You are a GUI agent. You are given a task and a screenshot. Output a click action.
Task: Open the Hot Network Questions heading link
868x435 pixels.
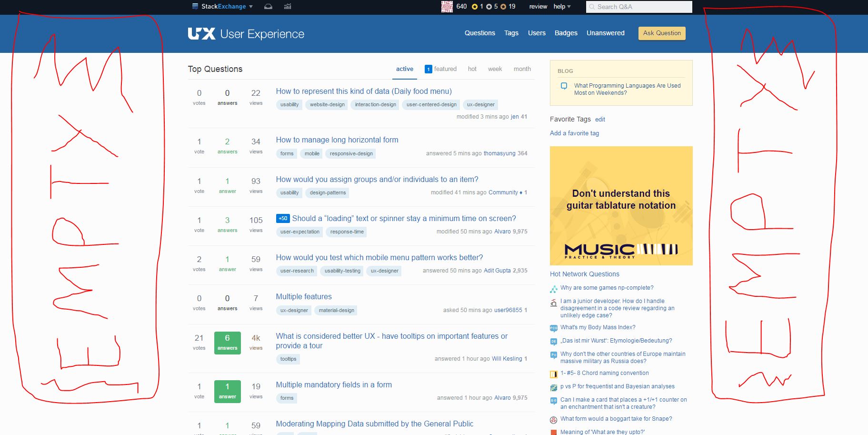585,274
